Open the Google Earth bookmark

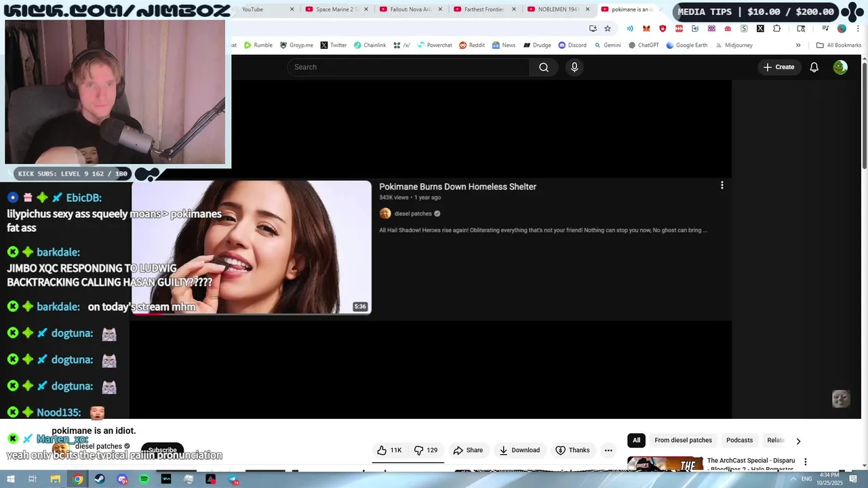[x=686, y=45]
